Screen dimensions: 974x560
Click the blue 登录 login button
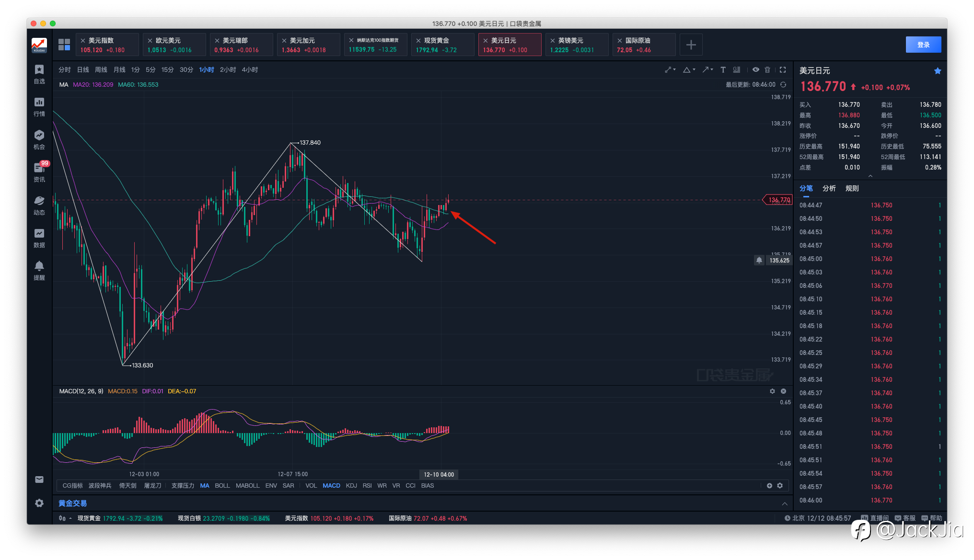point(923,45)
